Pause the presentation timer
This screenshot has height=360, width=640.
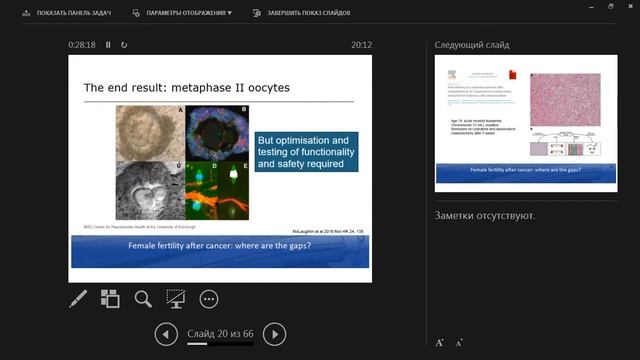pos(108,45)
